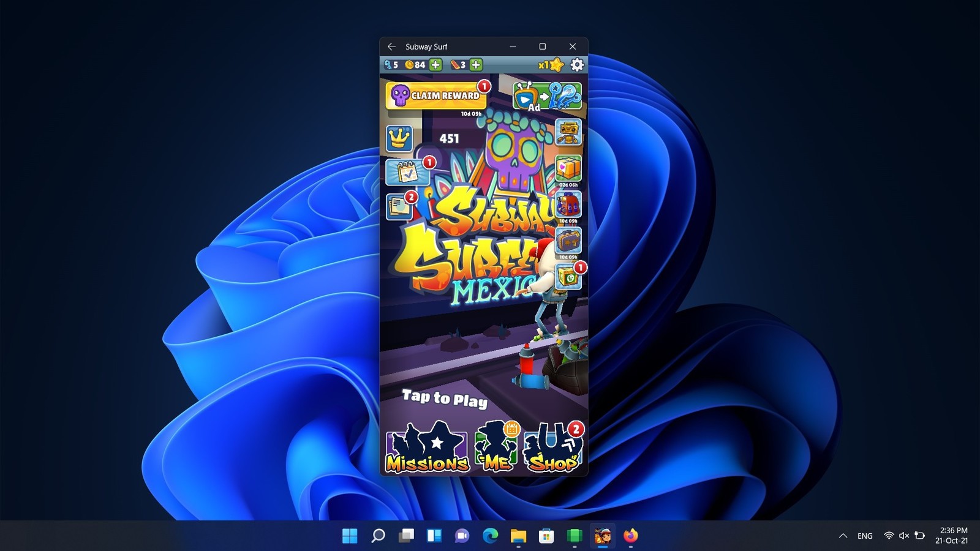Click the Claim Reward banner
This screenshot has height=551, width=980.
tap(436, 96)
